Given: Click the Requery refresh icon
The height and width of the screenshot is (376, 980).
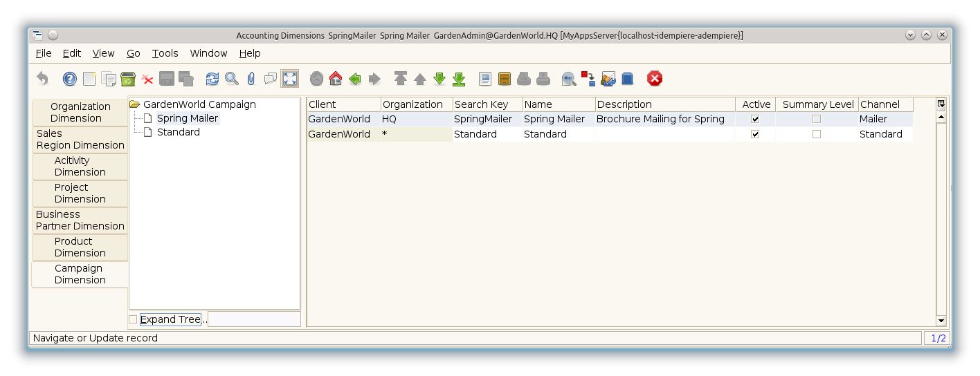Looking at the screenshot, I should pos(212,79).
